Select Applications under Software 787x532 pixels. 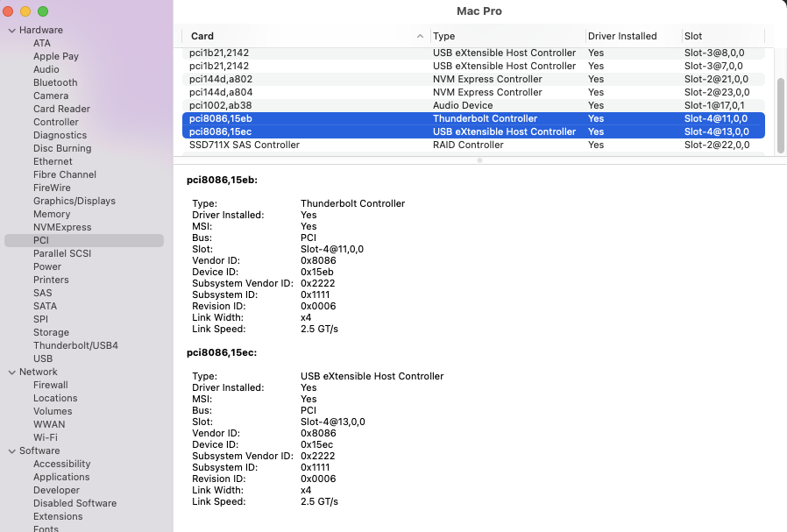pyautogui.click(x=61, y=477)
